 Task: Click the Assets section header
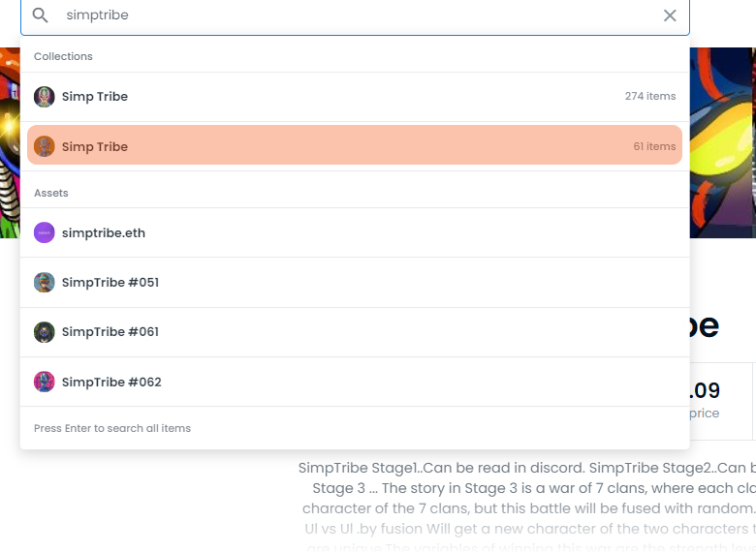pyautogui.click(x=51, y=193)
